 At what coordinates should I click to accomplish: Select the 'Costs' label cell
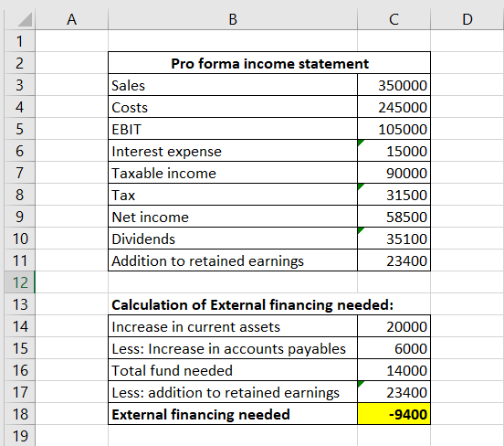[x=233, y=107]
